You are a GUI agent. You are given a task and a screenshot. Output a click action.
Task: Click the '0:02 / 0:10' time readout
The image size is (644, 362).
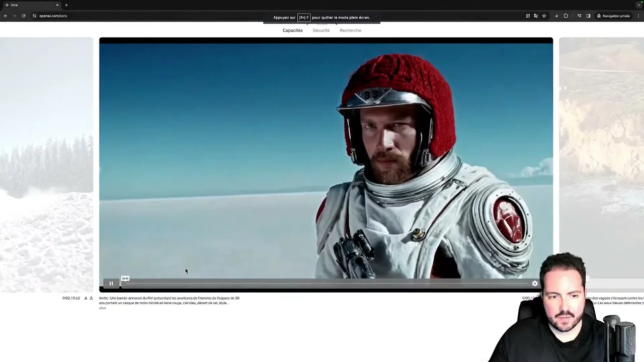(71, 298)
